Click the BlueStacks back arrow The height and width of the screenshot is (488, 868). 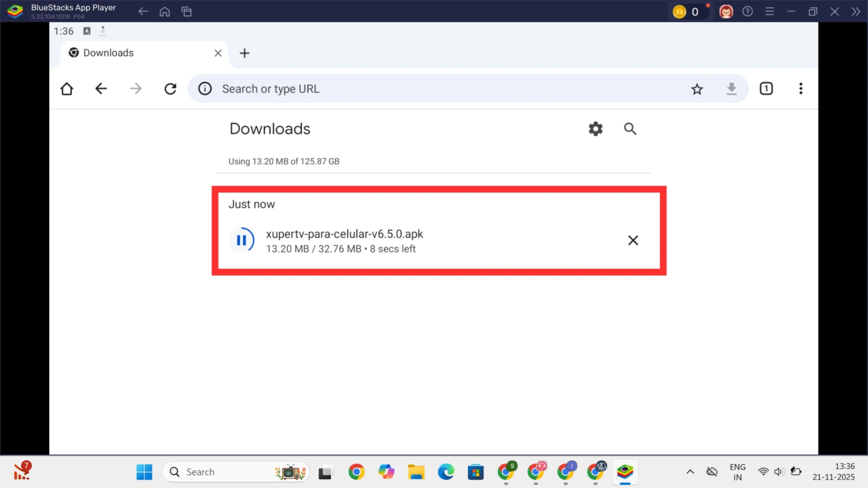click(143, 11)
